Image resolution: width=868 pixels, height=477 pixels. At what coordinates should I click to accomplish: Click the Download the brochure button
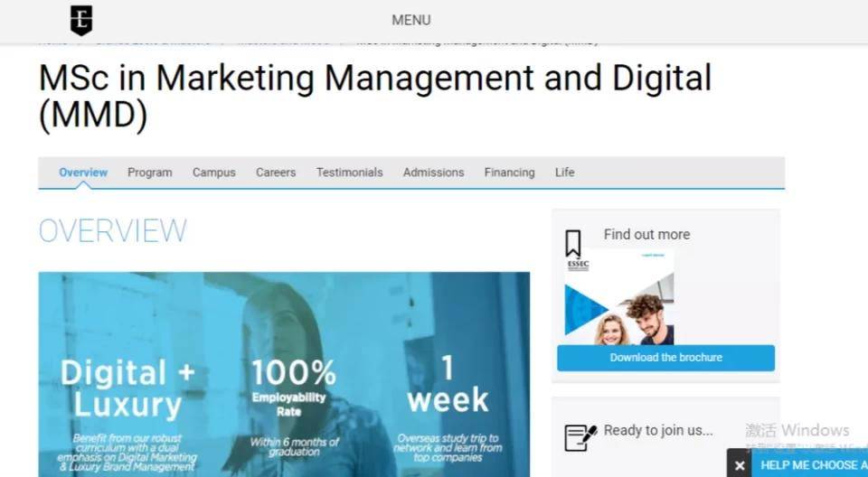coord(666,358)
